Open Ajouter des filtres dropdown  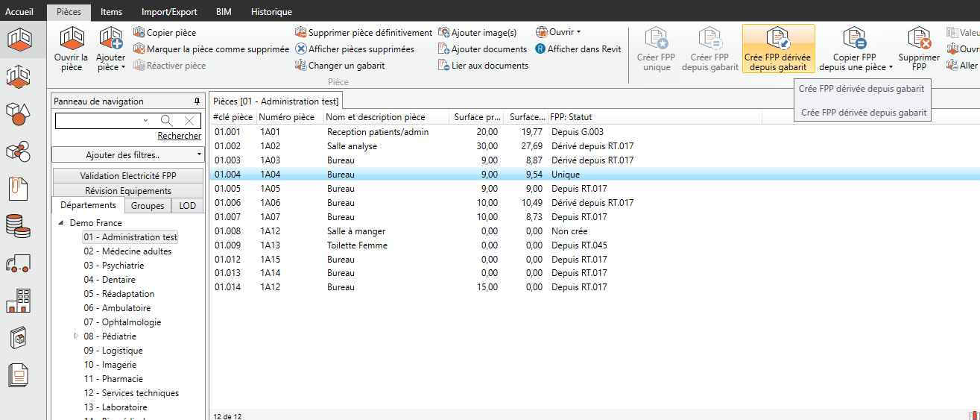(127, 155)
